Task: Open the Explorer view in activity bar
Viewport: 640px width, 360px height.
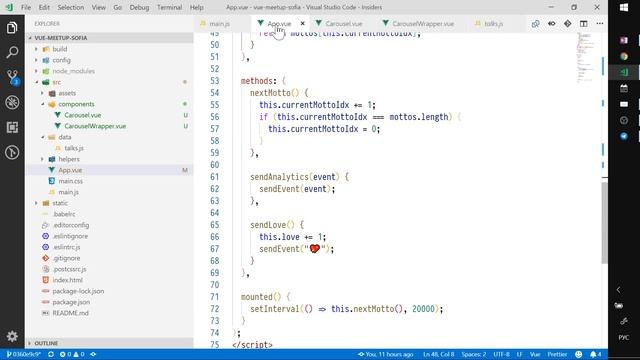Action: [12, 28]
